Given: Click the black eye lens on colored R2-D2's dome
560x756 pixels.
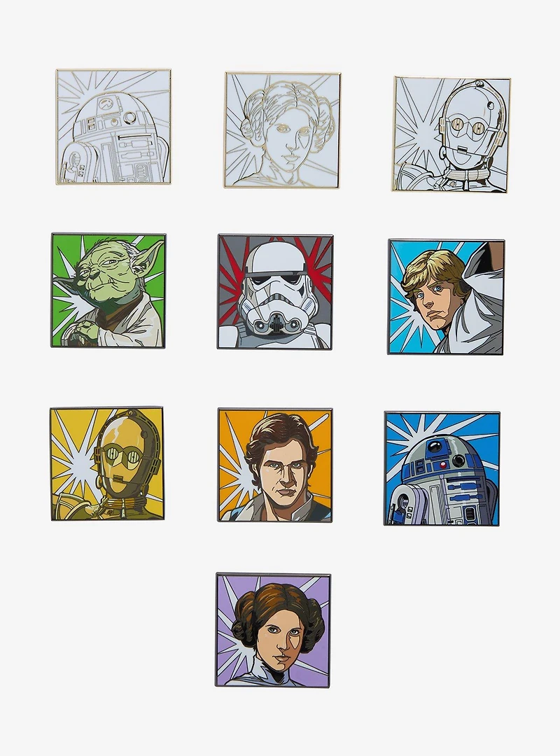Looking at the screenshot, I should [x=433, y=445].
